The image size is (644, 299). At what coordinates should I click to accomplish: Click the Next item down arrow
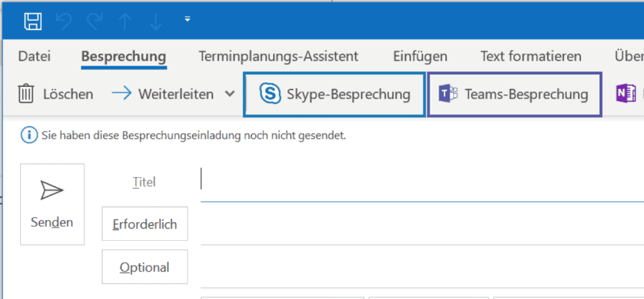point(156,21)
